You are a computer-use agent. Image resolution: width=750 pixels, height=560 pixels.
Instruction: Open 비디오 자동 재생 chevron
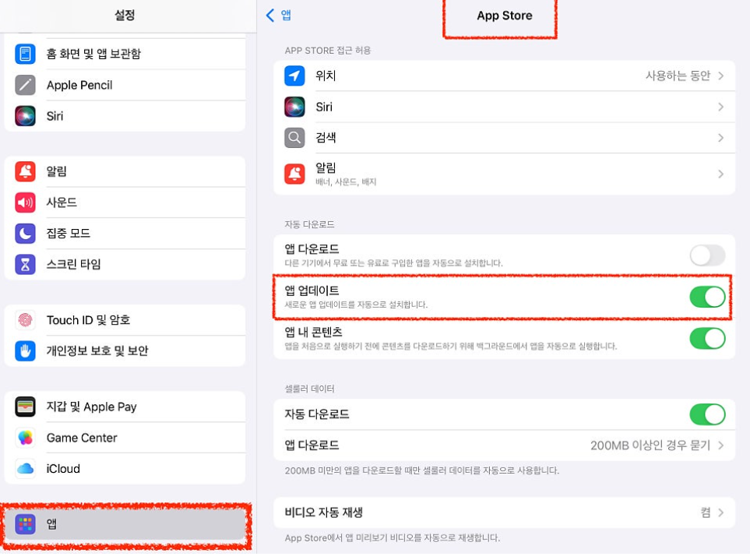coord(721,512)
